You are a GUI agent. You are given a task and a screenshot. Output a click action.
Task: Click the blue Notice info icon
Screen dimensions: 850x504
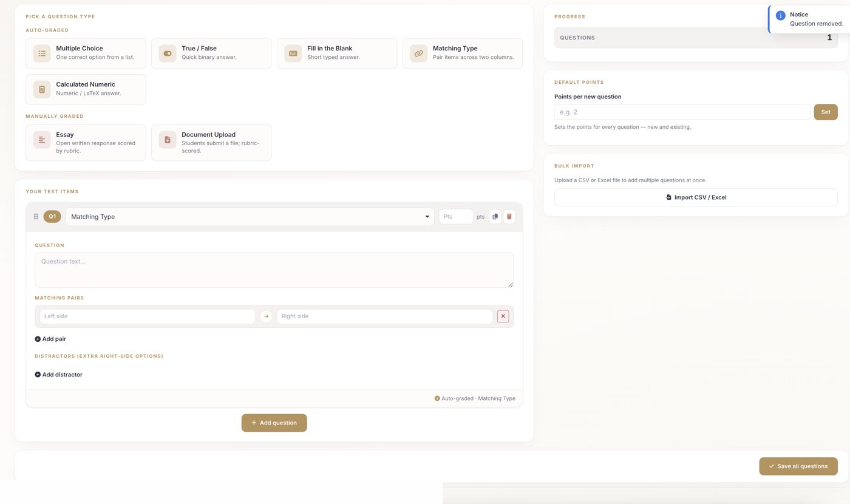pyautogui.click(x=781, y=16)
